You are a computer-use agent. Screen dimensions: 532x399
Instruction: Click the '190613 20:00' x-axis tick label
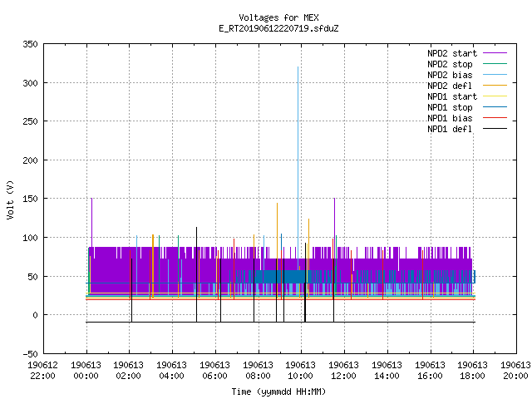coord(515,371)
